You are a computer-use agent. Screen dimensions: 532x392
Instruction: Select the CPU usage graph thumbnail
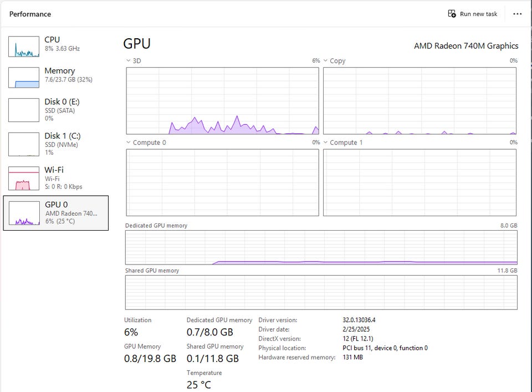pyautogui.click(x=24, y=47)
